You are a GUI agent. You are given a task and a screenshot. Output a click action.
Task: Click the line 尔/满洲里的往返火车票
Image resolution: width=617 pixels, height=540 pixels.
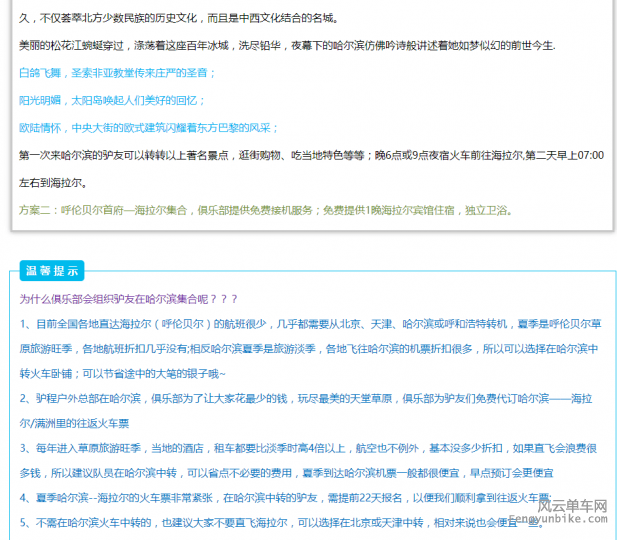point(75,423)
